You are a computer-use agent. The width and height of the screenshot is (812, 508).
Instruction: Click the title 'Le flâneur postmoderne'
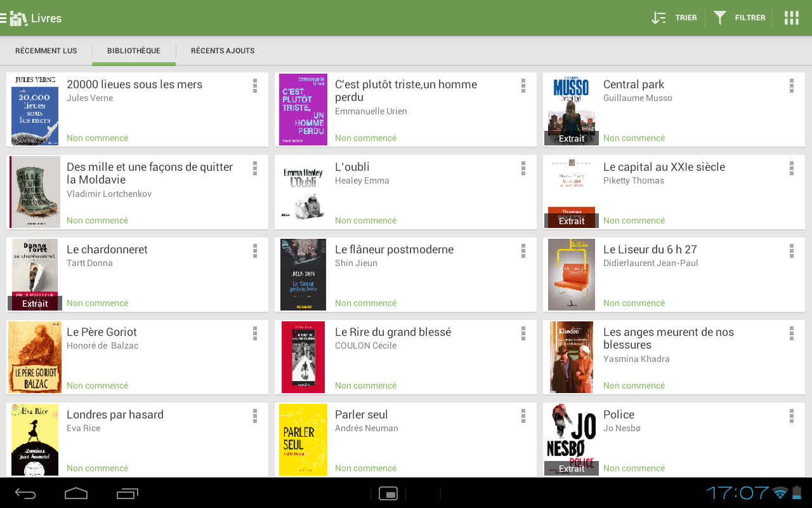coord(394,250)
